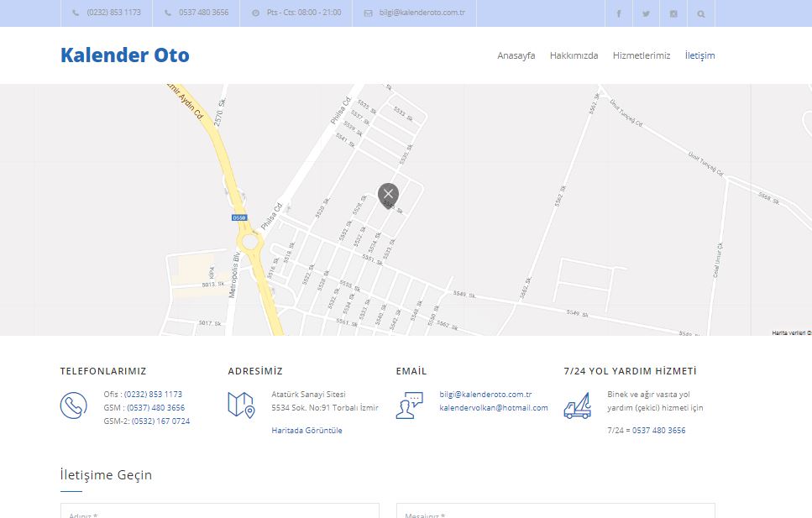Select the İletişim menu item
This screenshot has height=518, width=812.
699,55
